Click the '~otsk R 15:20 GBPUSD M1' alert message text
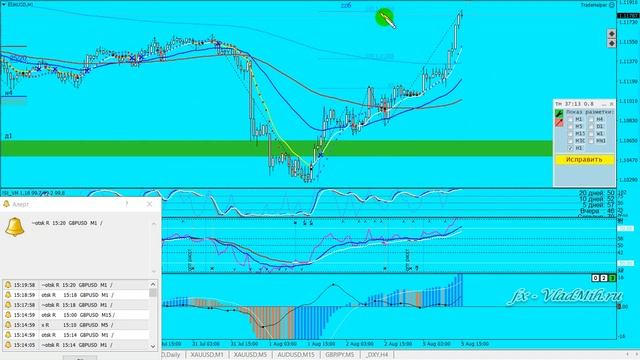The image size is (640, 360). [x=67, y=223]
